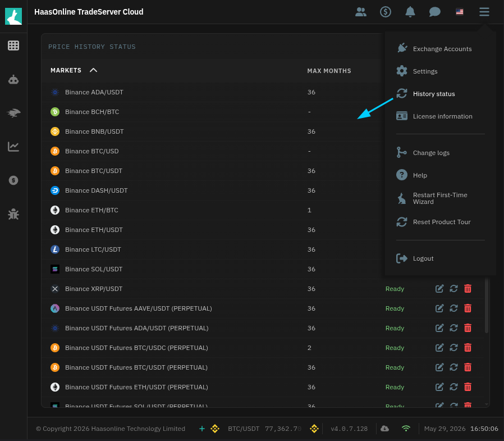Delete Futures ETH/USDT perpetual history
The height and width of the screenshot is (441, 504).
click(468, 387)
